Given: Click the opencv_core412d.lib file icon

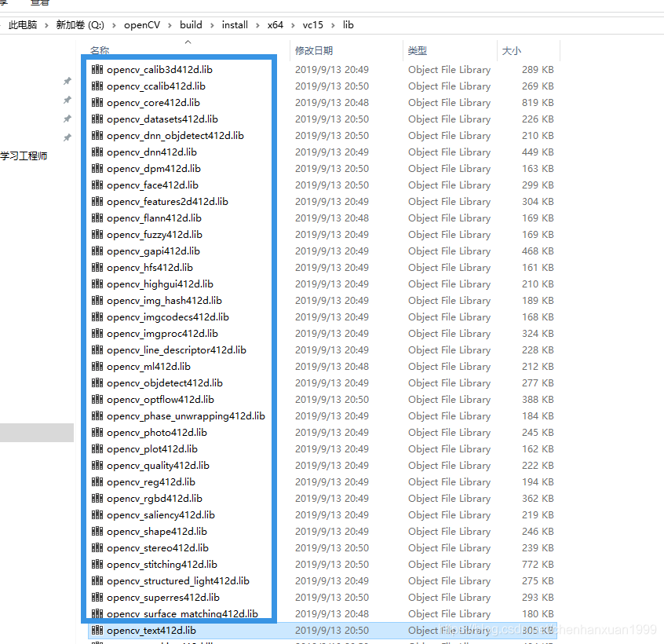Looking at the screenshot, I should [97, 102].
